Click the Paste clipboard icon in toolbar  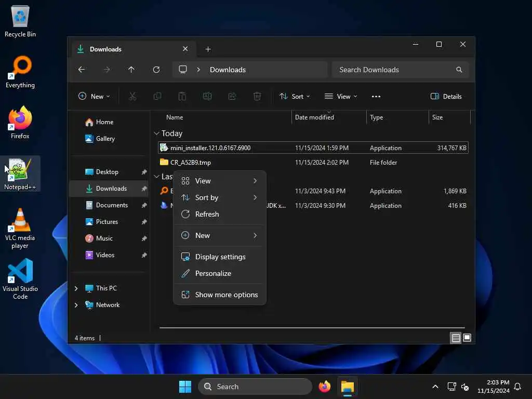(x=182, y=96)
